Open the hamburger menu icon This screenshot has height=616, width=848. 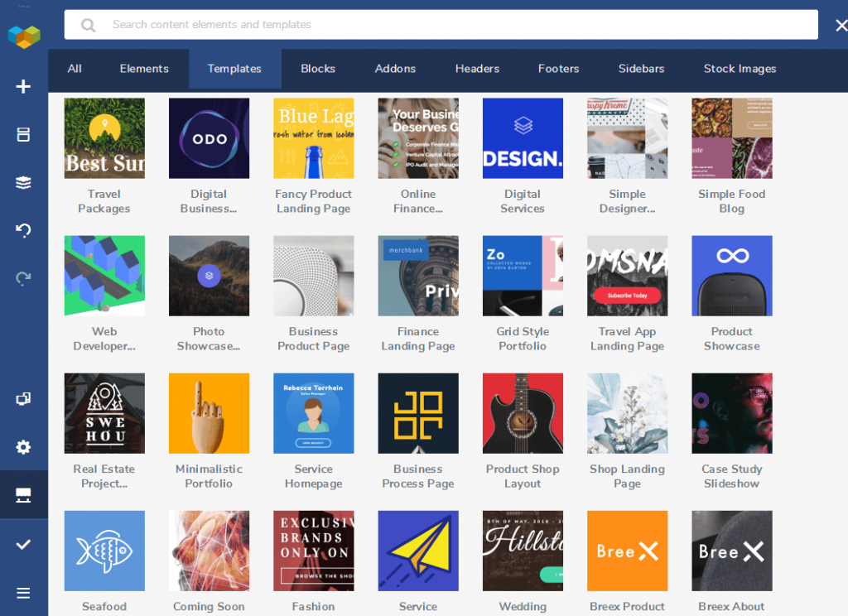coord(23,593)
